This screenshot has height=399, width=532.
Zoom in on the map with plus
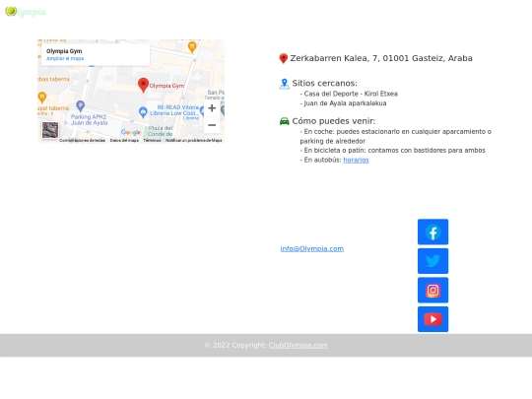(x=212, y=108)
